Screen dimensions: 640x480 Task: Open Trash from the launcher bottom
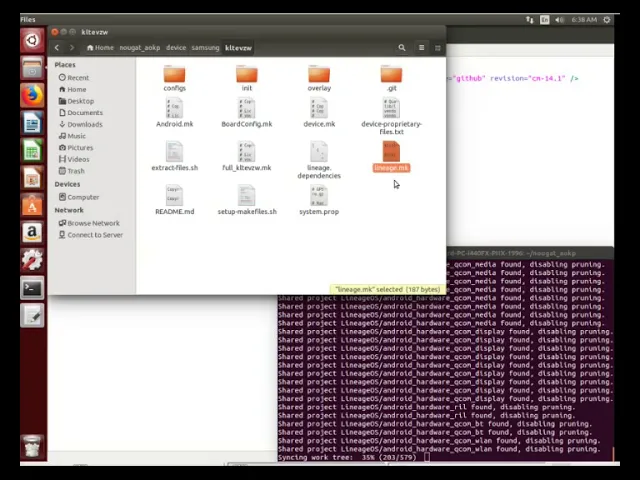pos(32,446)
